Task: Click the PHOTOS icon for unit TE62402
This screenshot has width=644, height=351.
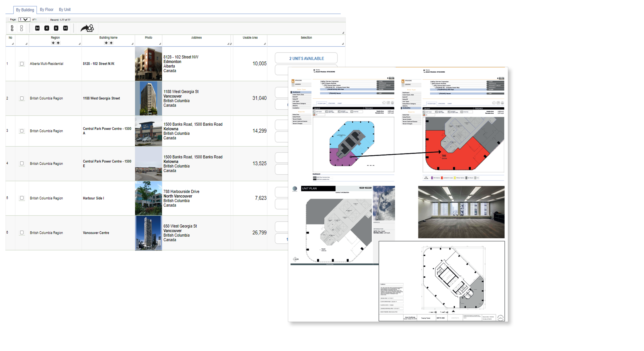Action: click(x=352, y=112)
